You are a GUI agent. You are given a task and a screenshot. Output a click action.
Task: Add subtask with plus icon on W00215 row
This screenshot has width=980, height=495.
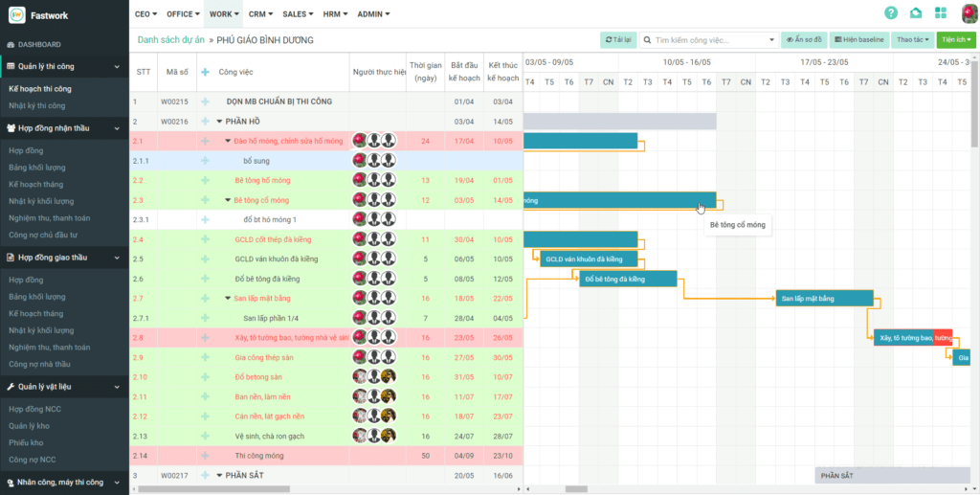[x=205, y=101]
